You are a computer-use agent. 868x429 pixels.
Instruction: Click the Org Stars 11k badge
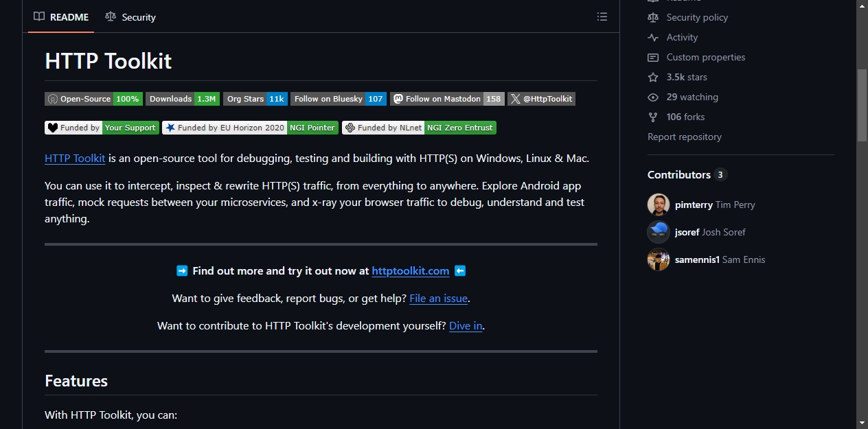point(255,99)
